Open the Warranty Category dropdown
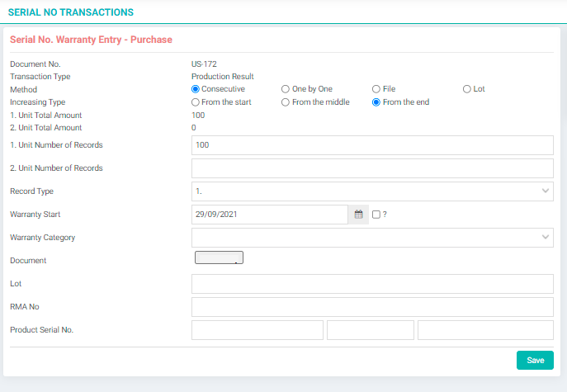Viewport: 567px width, 392px height. tap(372, 238)
